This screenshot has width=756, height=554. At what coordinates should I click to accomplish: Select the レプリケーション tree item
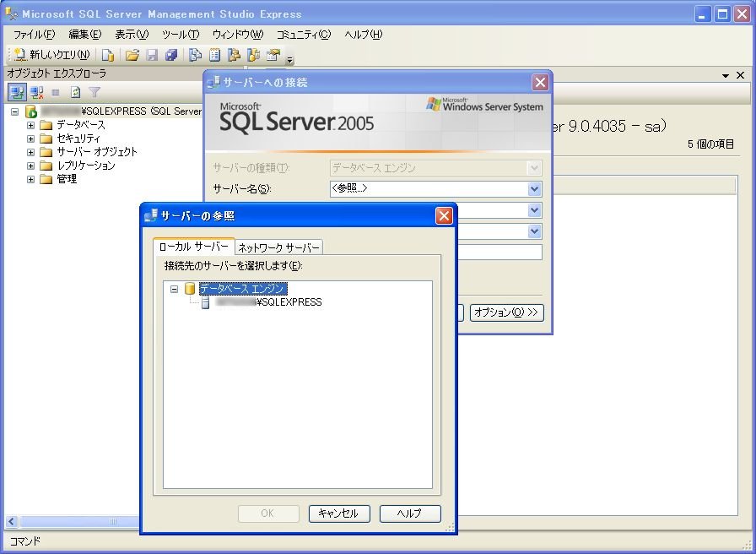click(86, 166)
